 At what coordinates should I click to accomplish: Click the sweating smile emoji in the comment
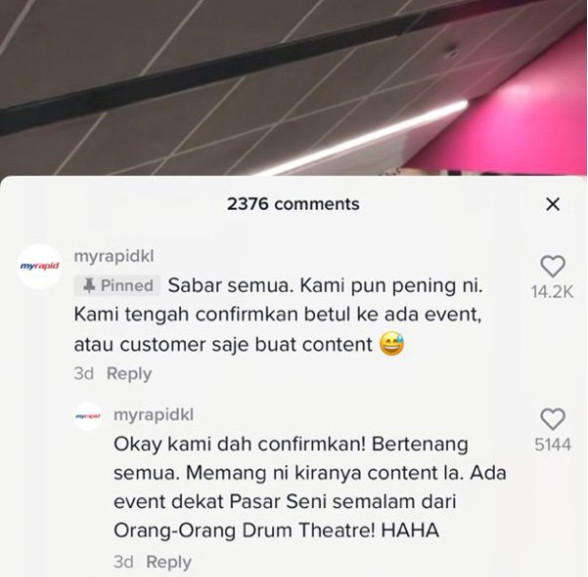(392, 344)
